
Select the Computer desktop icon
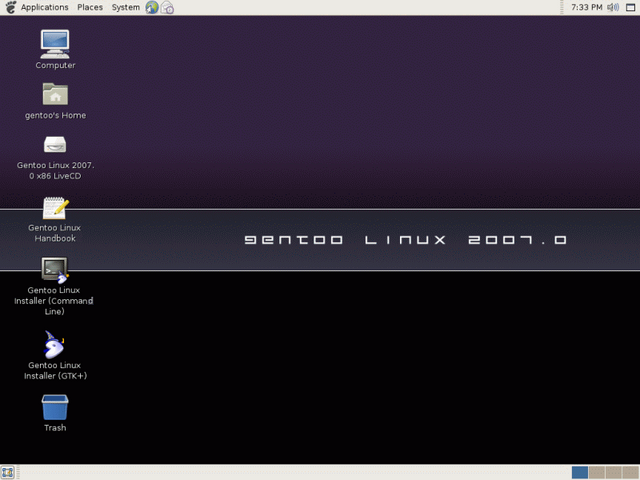pyautogui.click(x=55, y=44)
